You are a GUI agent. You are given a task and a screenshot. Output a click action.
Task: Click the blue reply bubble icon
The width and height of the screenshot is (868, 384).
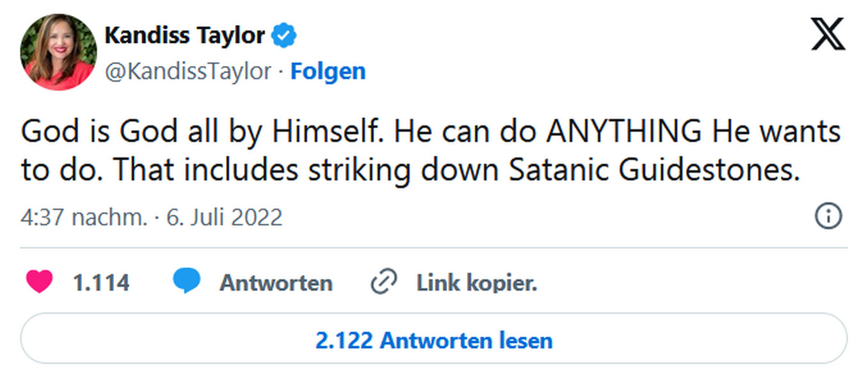[x=186, y=282]
